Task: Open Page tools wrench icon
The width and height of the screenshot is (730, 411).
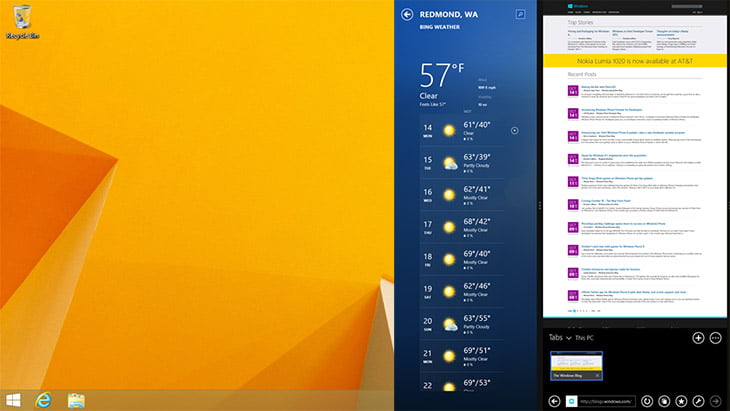Action: [x=698, y=401]
